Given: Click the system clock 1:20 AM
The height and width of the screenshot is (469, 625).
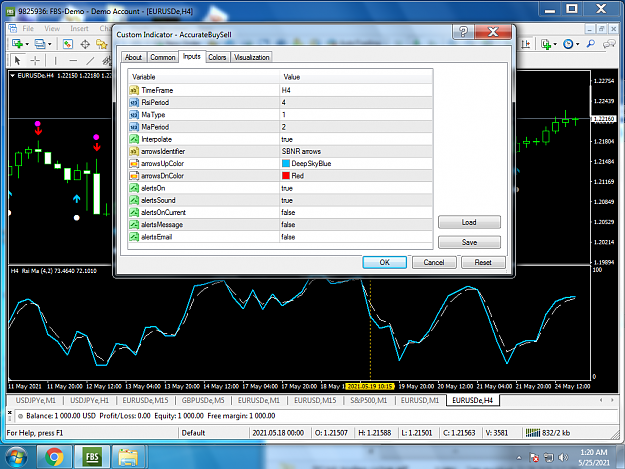Looking at the screenshot, I should pos(594,452).
